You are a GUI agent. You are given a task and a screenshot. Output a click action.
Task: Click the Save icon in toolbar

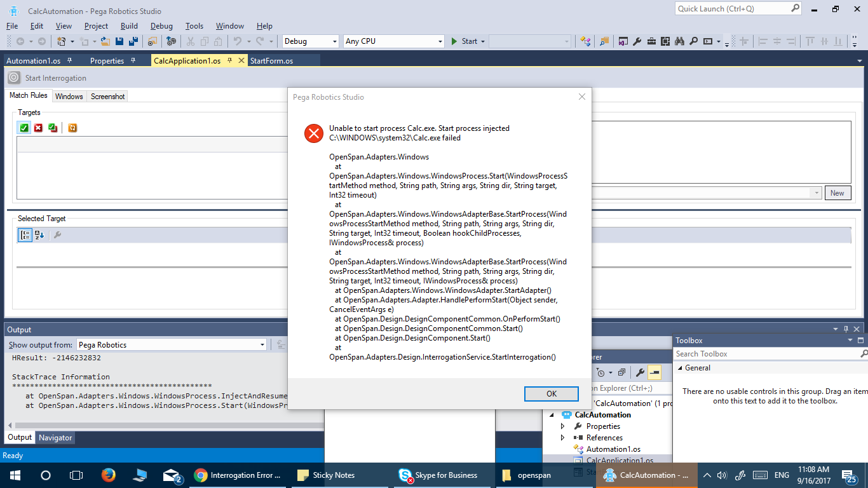tap(119, 41)
